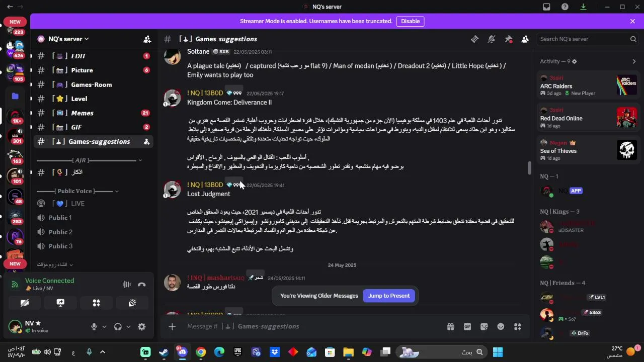This screenshot has width=644, height=362.
Task: Jump to Present messages
Action: click(x=389, y=296)
